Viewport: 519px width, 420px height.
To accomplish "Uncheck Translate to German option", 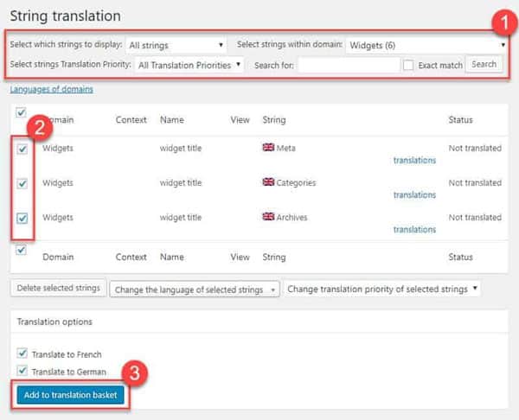I will point(22,371).
